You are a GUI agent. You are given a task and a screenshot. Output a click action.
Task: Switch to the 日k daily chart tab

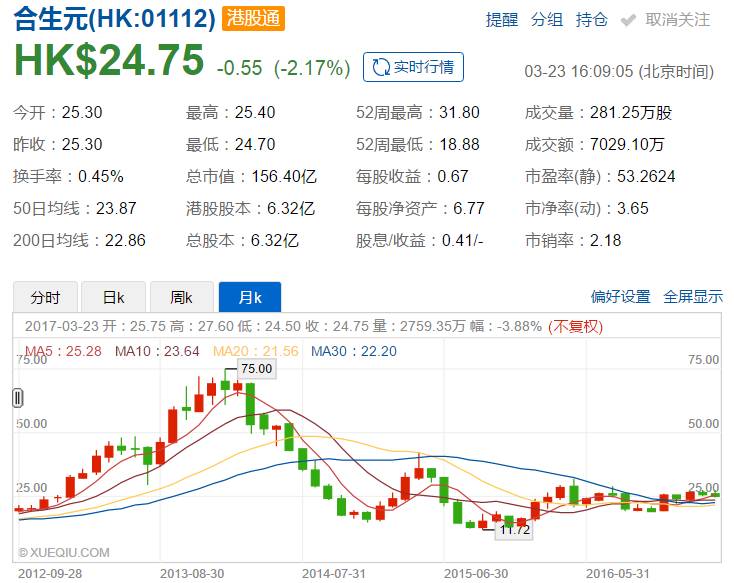(x=114, y=297)
